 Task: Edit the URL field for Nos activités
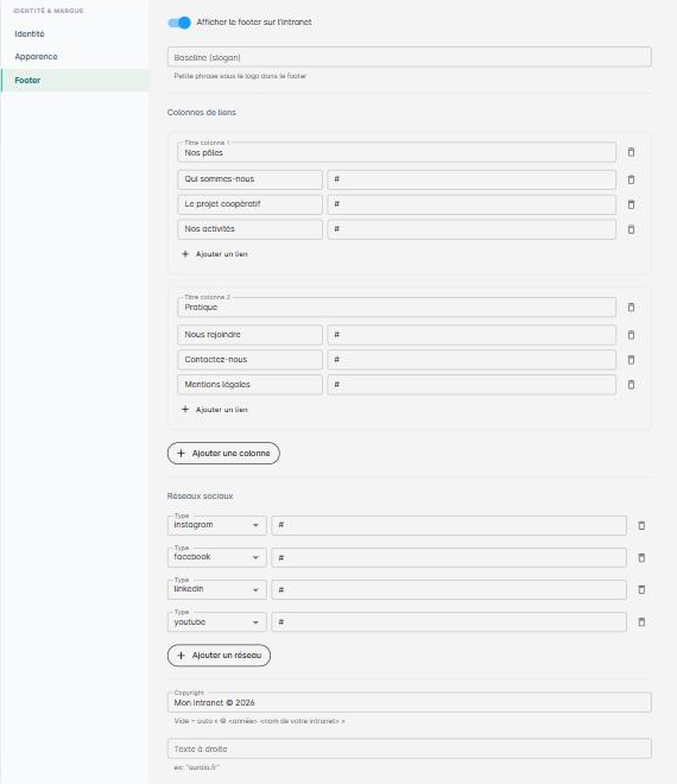471,229
